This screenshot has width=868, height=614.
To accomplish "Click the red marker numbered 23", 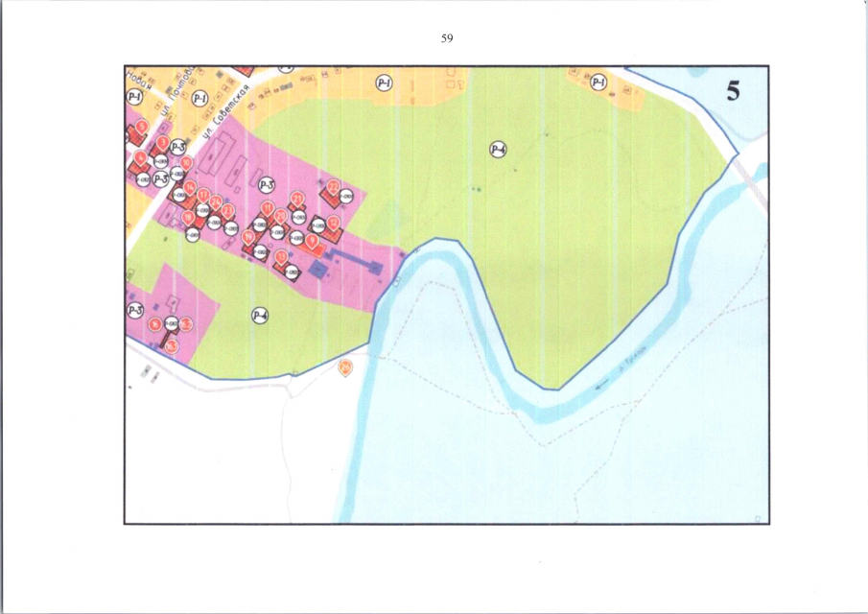I will (x=227, y=210).
